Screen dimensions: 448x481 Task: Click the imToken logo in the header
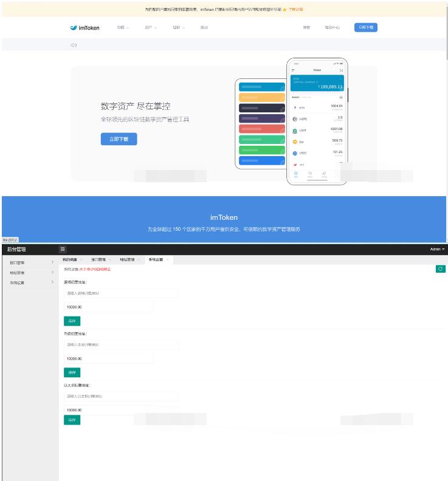84,27
